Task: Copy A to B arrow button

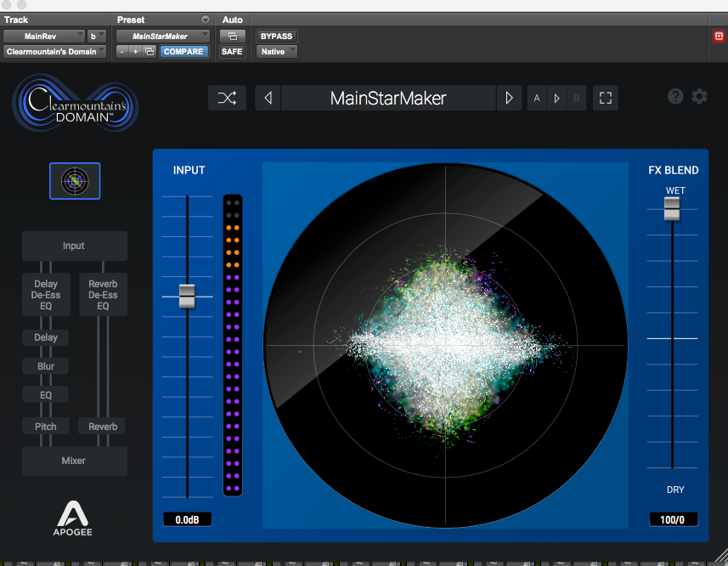Action: [x=556, y=98]
